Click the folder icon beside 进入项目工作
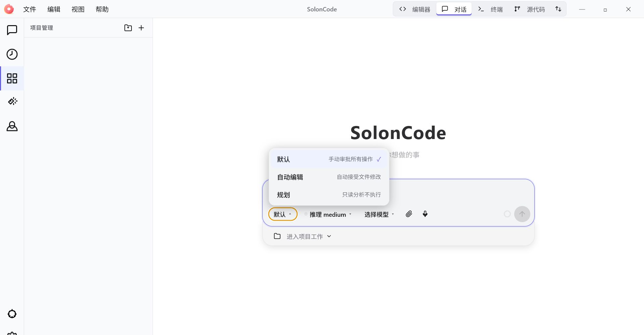This screenshot has height=335, width=644. point(277,236)
